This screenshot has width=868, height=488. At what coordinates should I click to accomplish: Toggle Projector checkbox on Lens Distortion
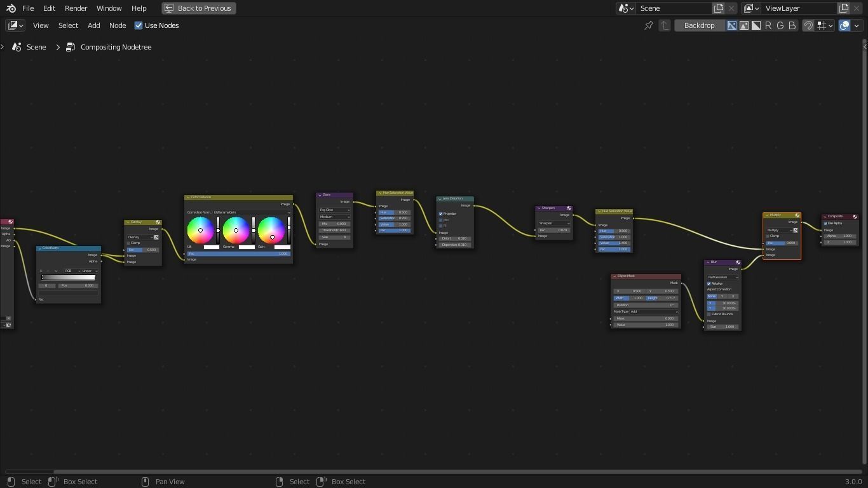[441, 214]
